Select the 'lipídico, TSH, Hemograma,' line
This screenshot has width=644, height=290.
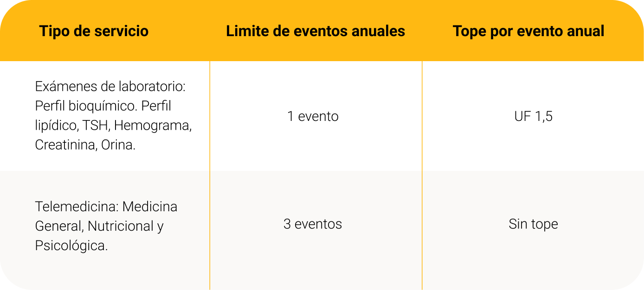pyautogui.click(x=113, y=126)
